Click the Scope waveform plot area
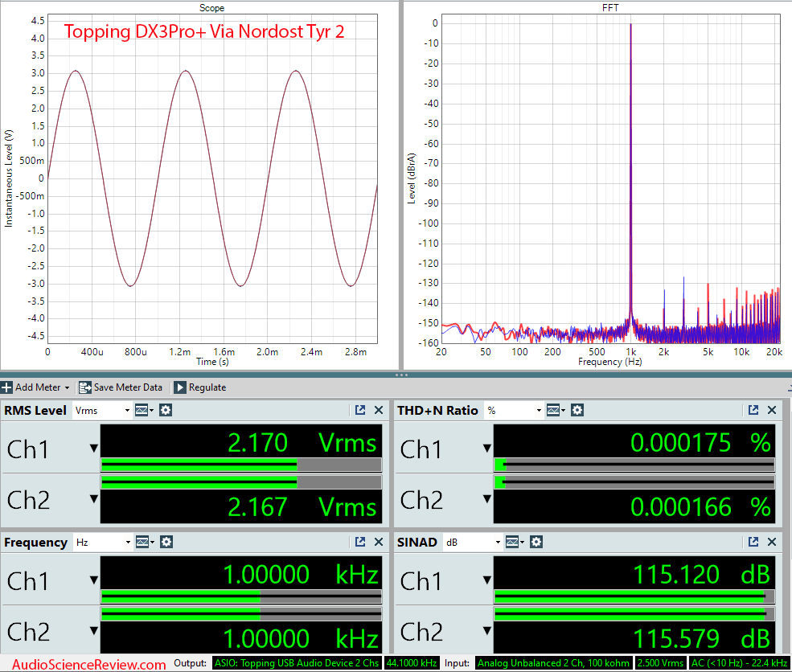The image size is (792, 672). coord(211,178)
